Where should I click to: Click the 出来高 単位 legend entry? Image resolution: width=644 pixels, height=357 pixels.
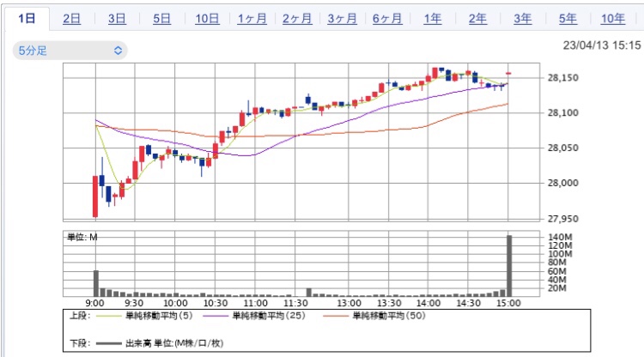click(x=174, y=343)
